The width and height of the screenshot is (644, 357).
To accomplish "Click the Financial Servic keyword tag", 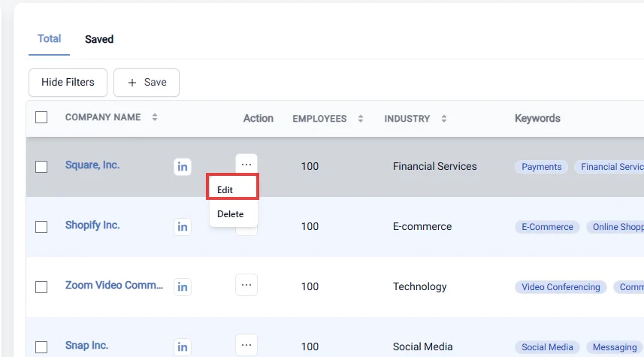I will [x=609, y=167].
